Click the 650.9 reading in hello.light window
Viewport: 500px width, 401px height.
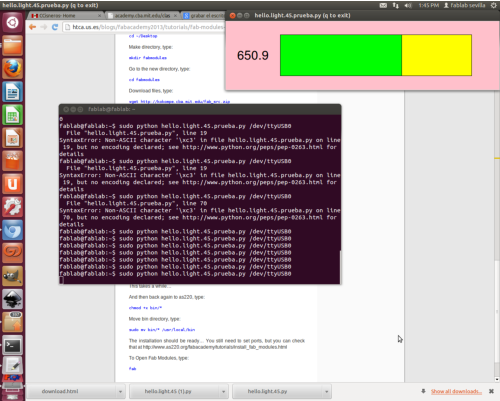click(253, 56)
